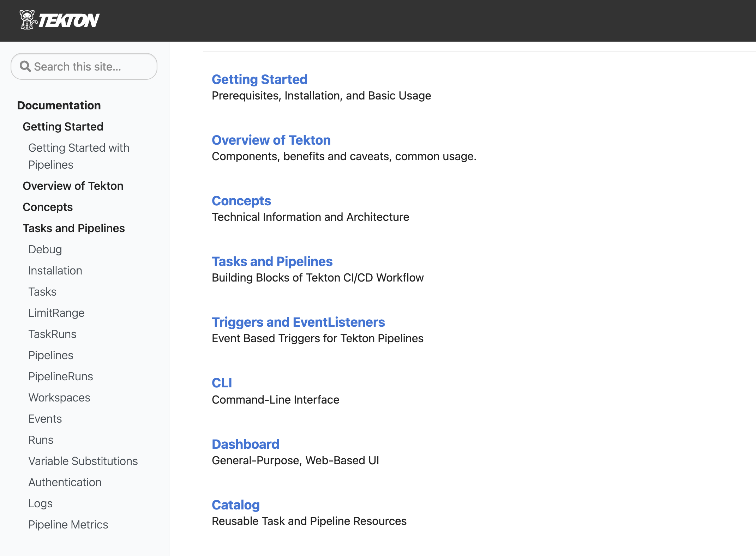Go to Triggers and EventListeners section
Viewport: 756px width, 556px height.
298,322
